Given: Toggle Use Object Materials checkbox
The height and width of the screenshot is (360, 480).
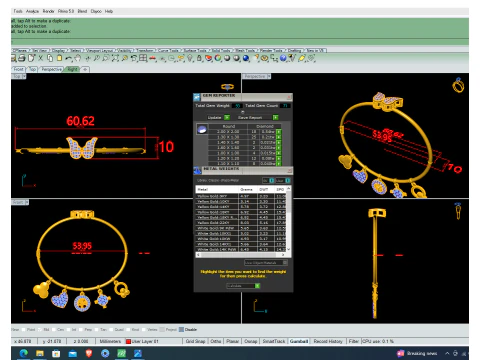Looking at the screenshot, I should click(x=285, y=263).
